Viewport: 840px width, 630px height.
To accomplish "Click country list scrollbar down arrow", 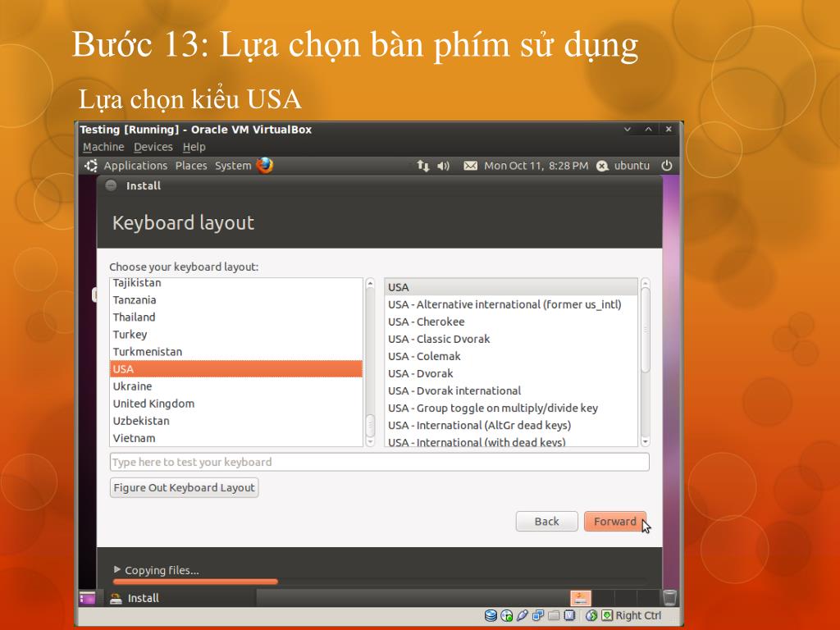I will click(370, 441).
